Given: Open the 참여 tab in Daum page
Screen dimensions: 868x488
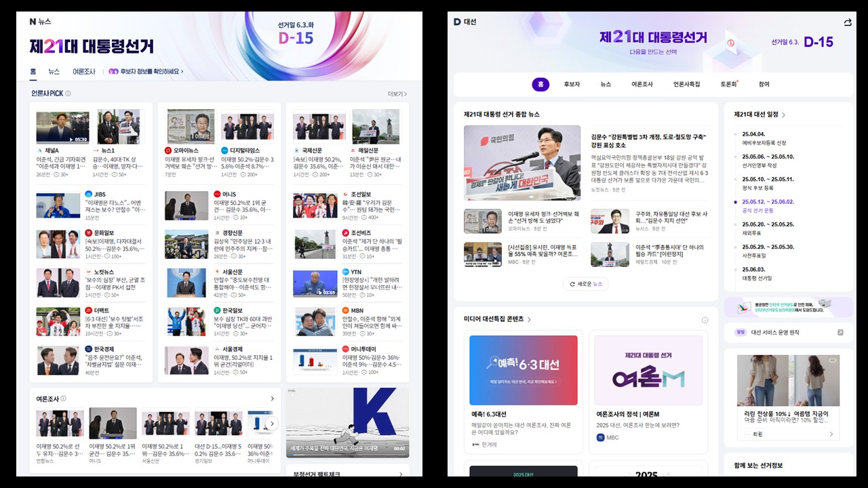Looking at the screenshot, I should click(x=764, y=84).
